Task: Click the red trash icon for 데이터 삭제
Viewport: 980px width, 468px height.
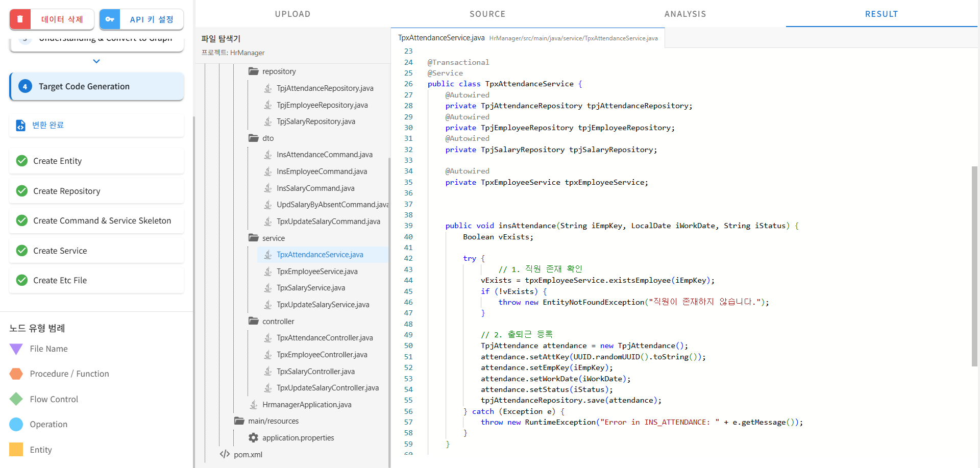Action: tap(20, 19)
